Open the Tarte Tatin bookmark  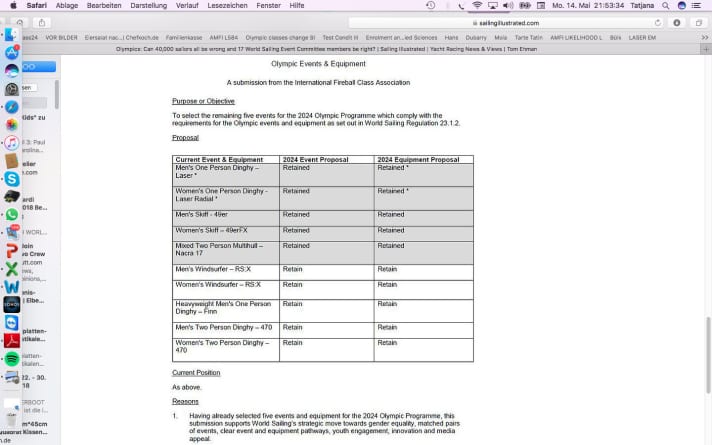pos(527,36)
